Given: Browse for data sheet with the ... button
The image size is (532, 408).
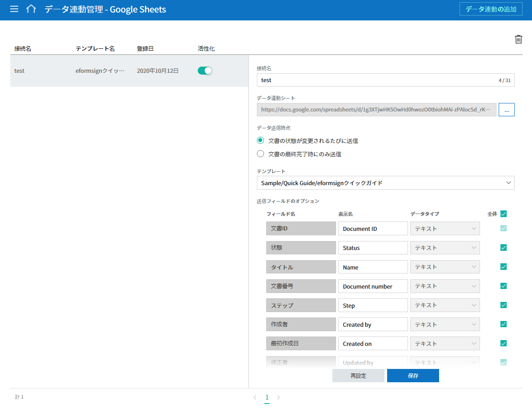Looking at the screenshot, I should [507, 110].
